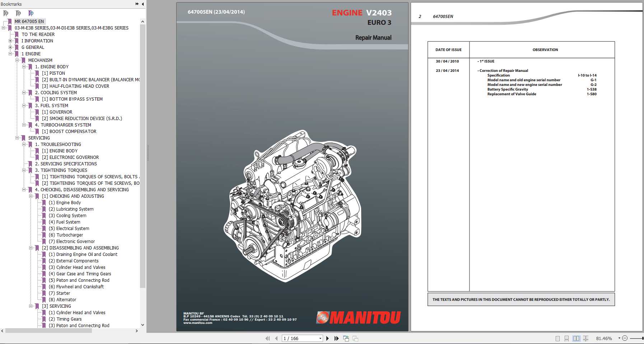
Task: Collapse the [3] SERVICING node
Action: pos(31,306)
